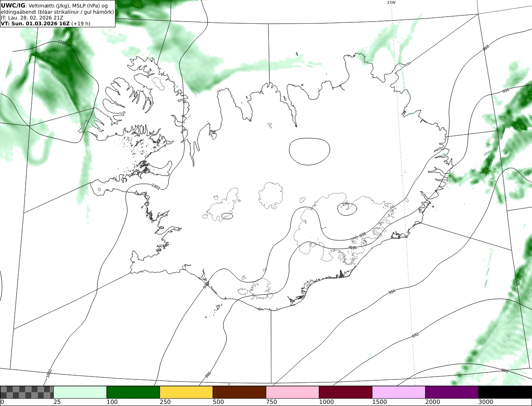
Task: Select the legend tick value "500"
Action: [x=218, y=402]
